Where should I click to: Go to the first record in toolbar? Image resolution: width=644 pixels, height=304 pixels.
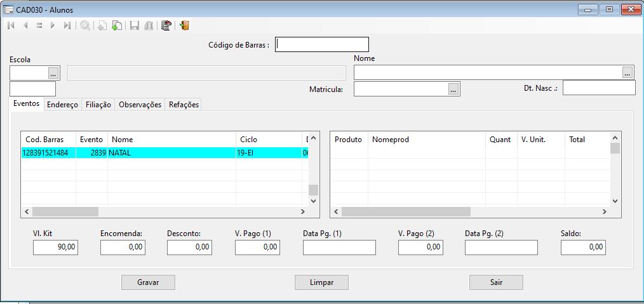coord(11,26)
